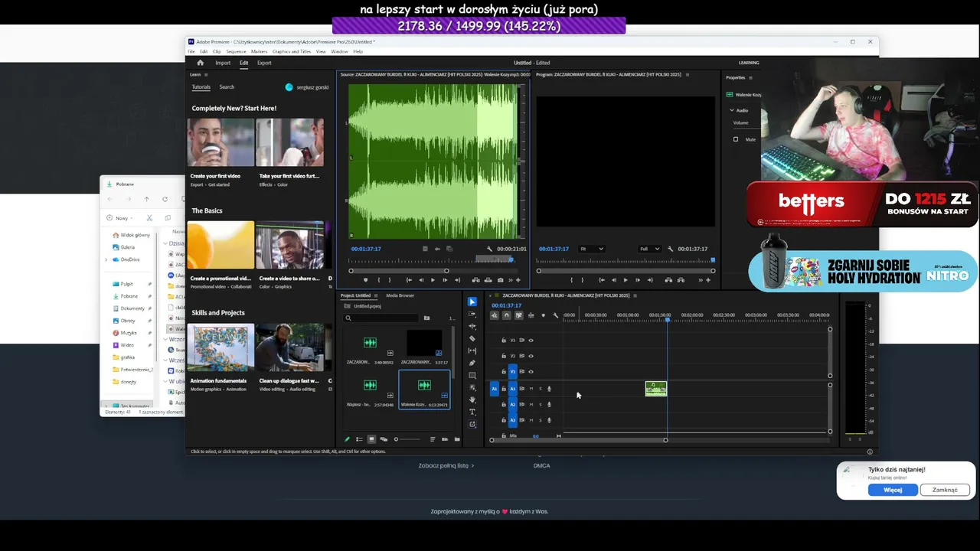Collapse the Audio section in Properties panel
Screen dimensions: 980x551
[732, 110]
